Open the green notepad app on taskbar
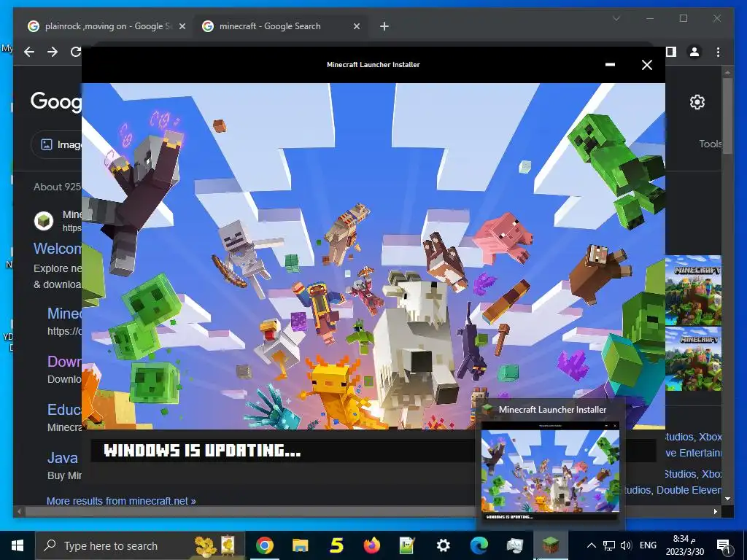Screen dimensions: 747x560 click(x=407, y=545)
